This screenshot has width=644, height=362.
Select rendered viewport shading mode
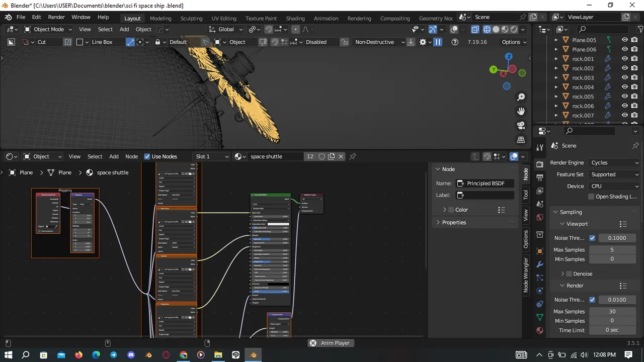click(x=514, y=29)
